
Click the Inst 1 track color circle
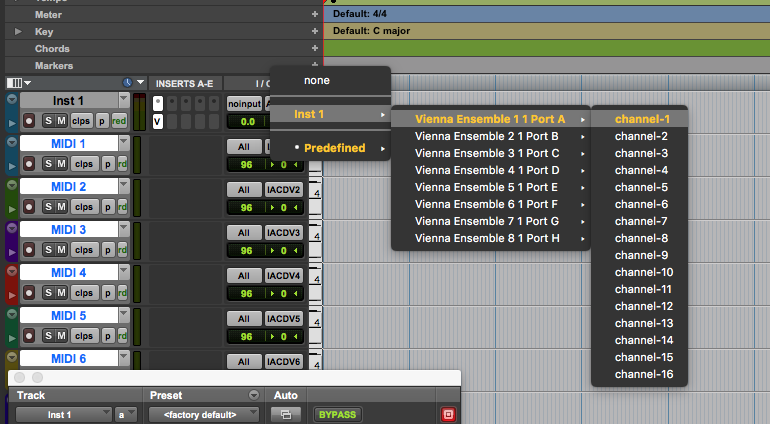click(12, 100)
